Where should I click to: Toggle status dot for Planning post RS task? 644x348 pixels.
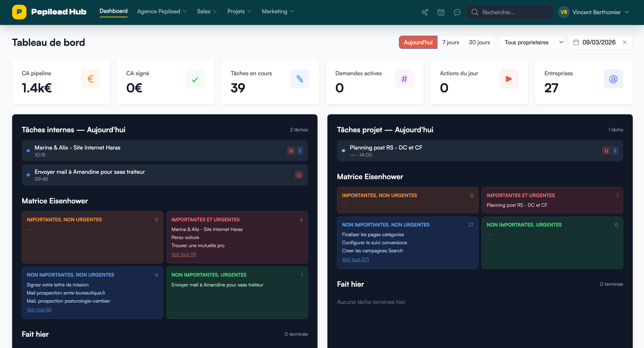(x=343, y=151)
